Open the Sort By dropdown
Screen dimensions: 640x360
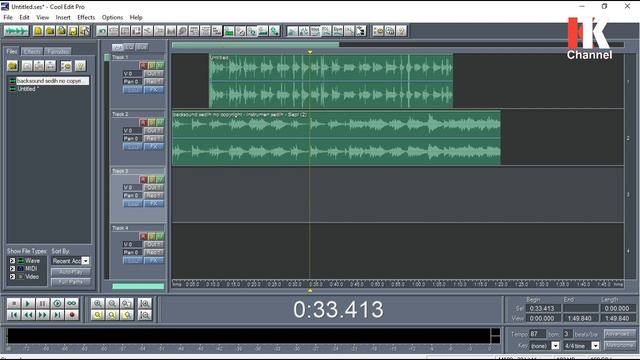click(85, 261)
